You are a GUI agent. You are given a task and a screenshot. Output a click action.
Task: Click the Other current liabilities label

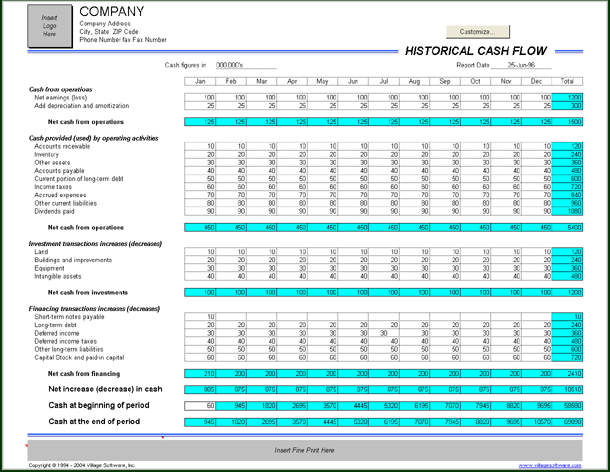point(65,203)
